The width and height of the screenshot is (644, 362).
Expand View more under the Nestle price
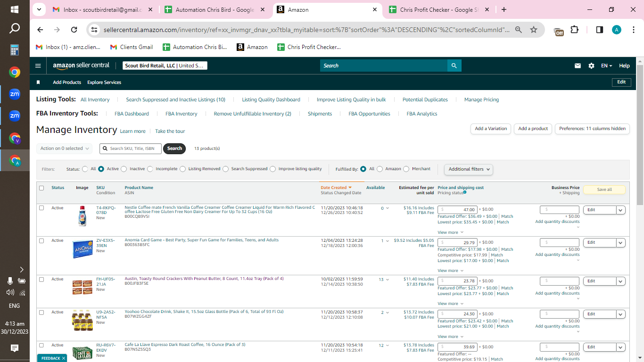point(450,232)
